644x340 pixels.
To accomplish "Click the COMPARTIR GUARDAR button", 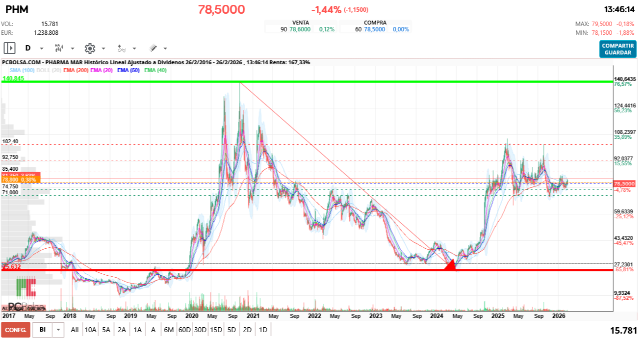I will coord(618,49).
